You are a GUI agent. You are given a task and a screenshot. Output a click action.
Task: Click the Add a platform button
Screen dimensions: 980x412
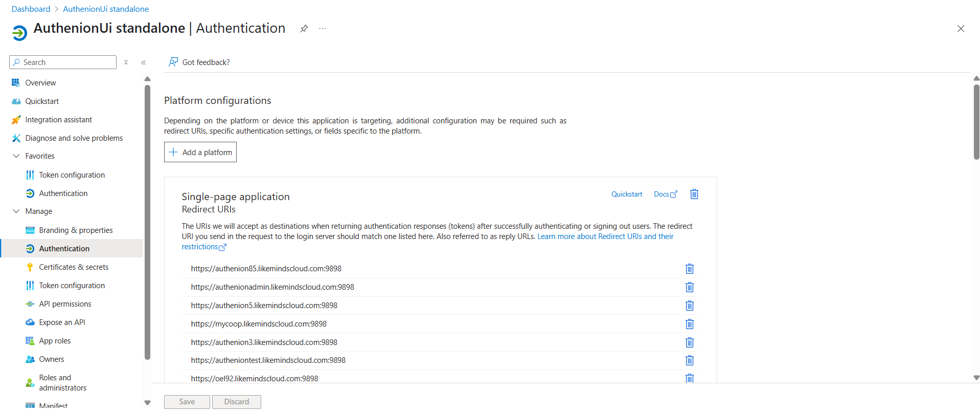click(200, 152)
